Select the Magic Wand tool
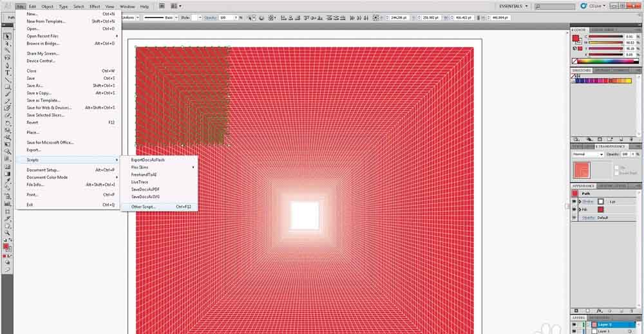The image size is (644, 334). 7,50
